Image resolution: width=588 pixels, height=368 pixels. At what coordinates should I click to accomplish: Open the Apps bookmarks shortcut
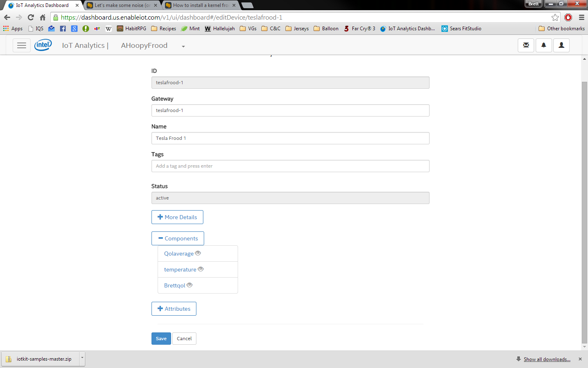(13, 29)
